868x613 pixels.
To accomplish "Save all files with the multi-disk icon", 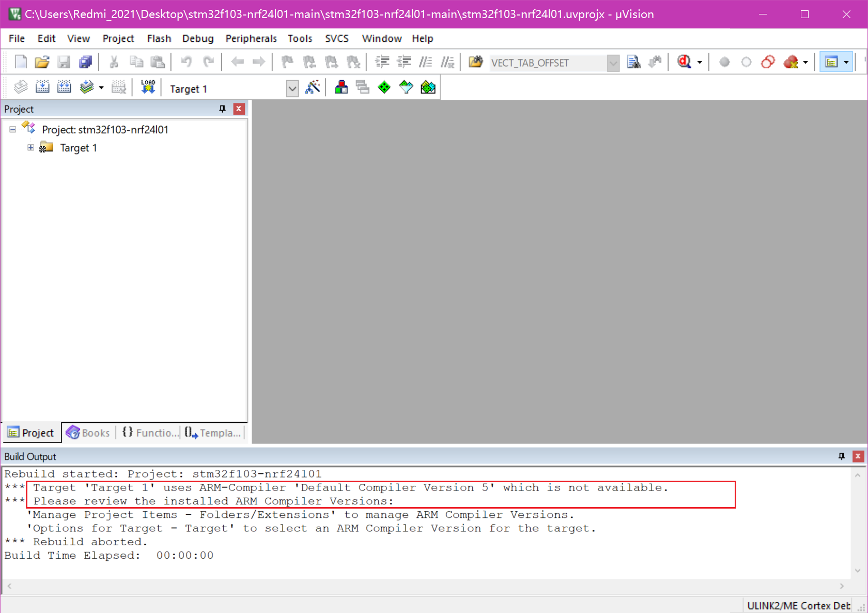I will click(85, 62).
